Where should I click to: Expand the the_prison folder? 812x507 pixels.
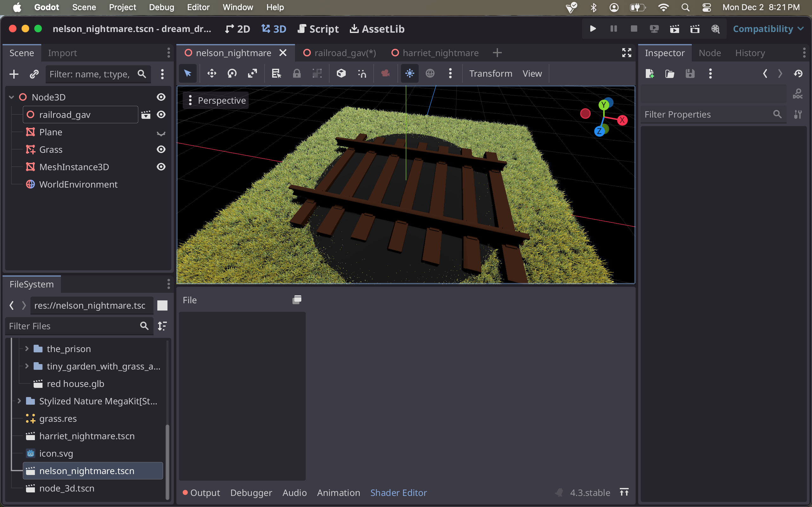(x=28, y=349)
